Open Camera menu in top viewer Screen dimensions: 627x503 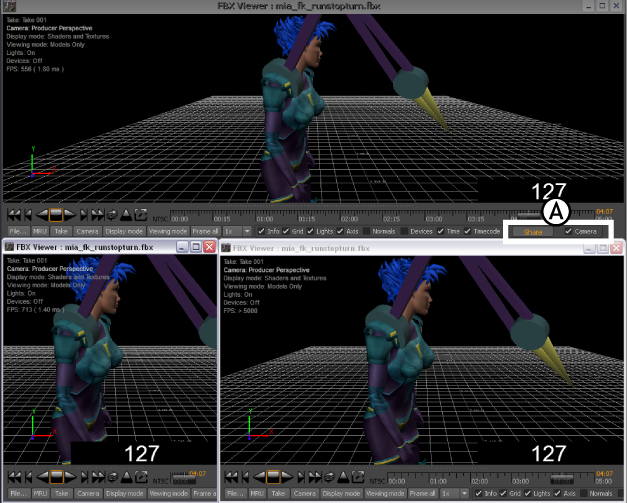point(88,231)
